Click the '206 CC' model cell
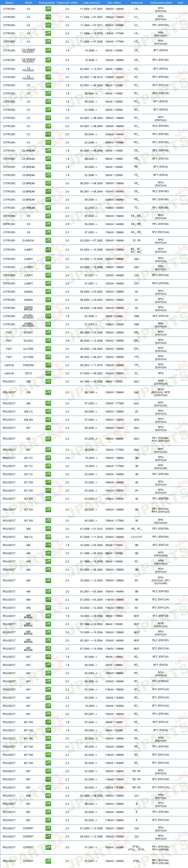Image resolution: width=188 pixels, height=868 pixels. pos(28,412)
